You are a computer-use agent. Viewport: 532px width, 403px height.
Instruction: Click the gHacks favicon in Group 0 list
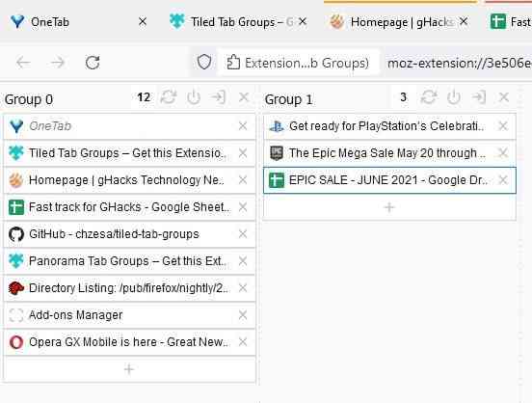point(16,180)
